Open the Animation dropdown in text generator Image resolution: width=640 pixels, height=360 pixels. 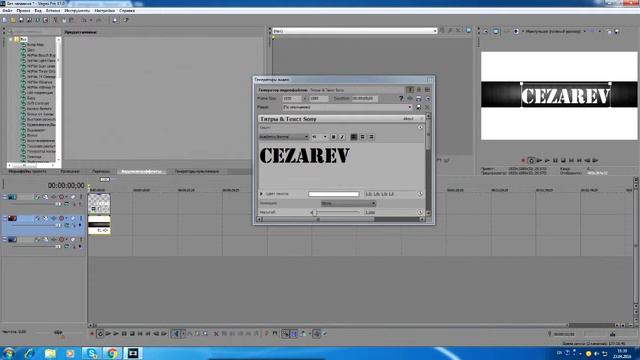[x=349, y=203]
